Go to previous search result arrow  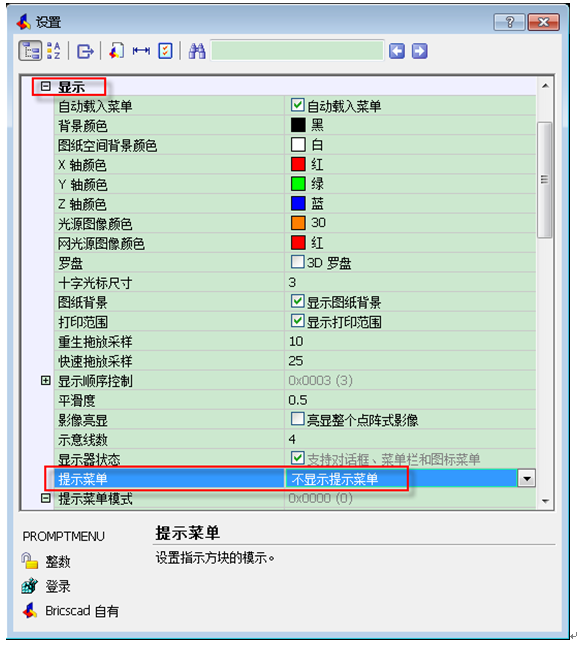point(397,51)
